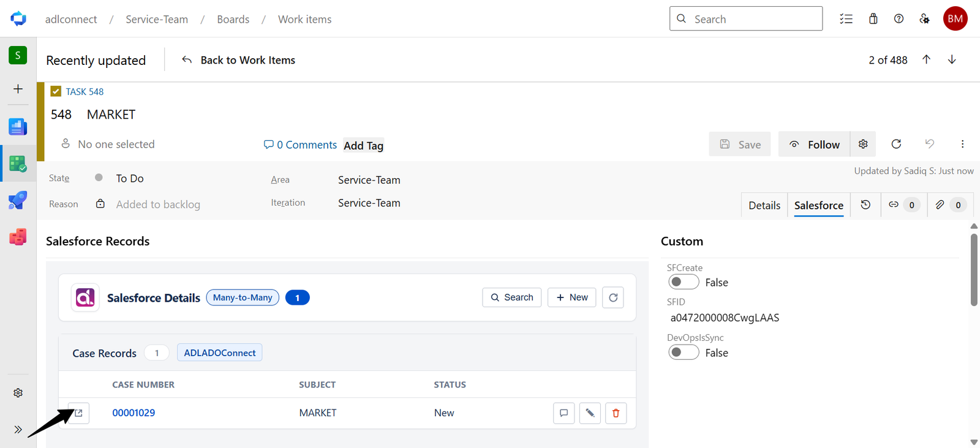
Task: Select the Salesforce tab
Action: (x=819, y=205)
